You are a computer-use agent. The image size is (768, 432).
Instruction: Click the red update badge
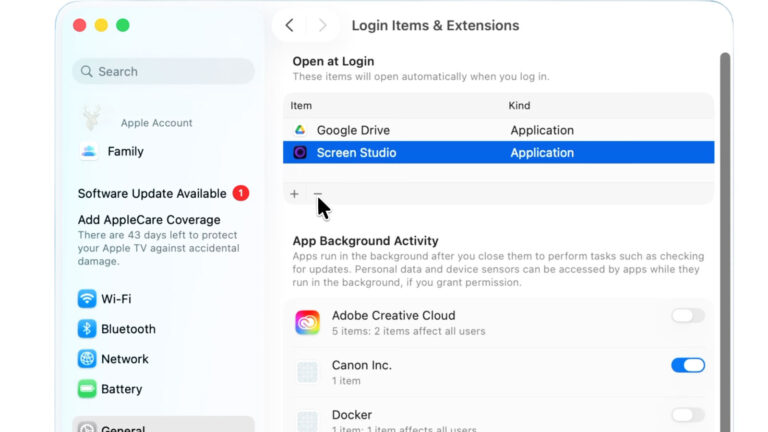[x=240, y=193]
